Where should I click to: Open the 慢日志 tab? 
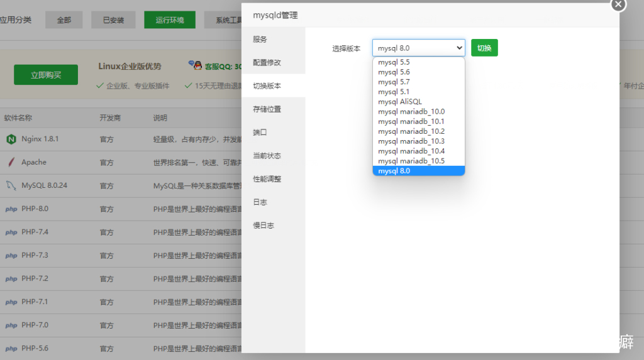point(274,226)
